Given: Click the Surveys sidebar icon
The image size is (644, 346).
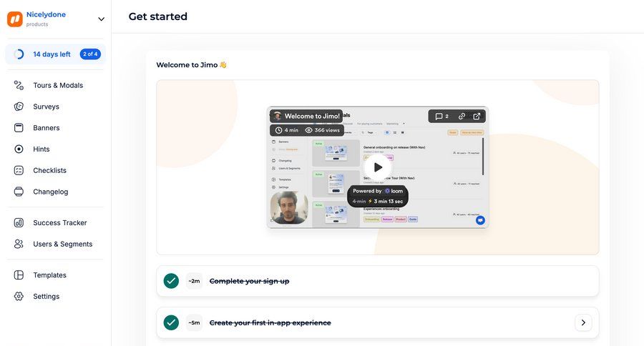Looking at the screenshot, I should pos(19,107).
